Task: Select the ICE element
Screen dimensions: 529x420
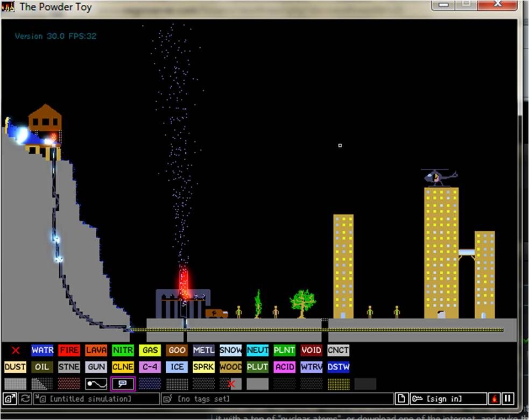Action: click(177, 367)
